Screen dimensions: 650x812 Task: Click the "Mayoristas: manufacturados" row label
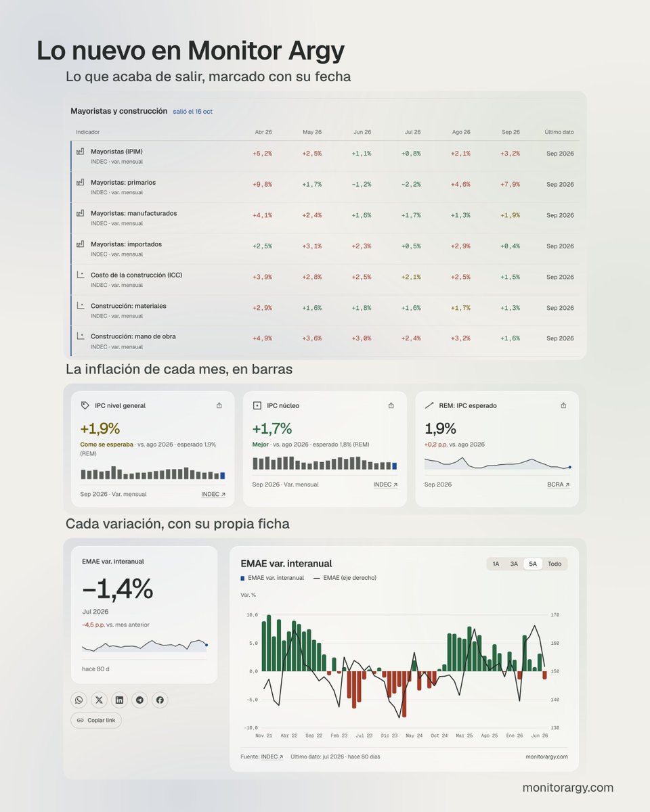point(134,213)
